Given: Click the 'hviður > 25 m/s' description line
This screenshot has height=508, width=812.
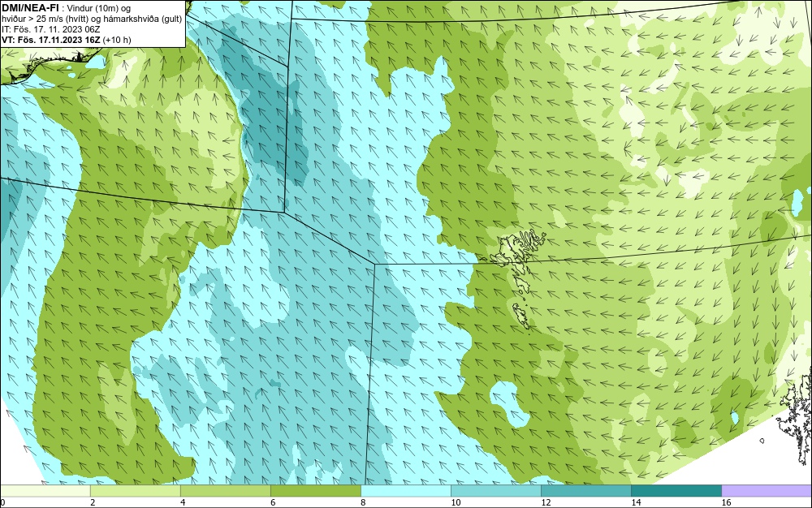Looking at the screenshot, I should tap(91, 19).
